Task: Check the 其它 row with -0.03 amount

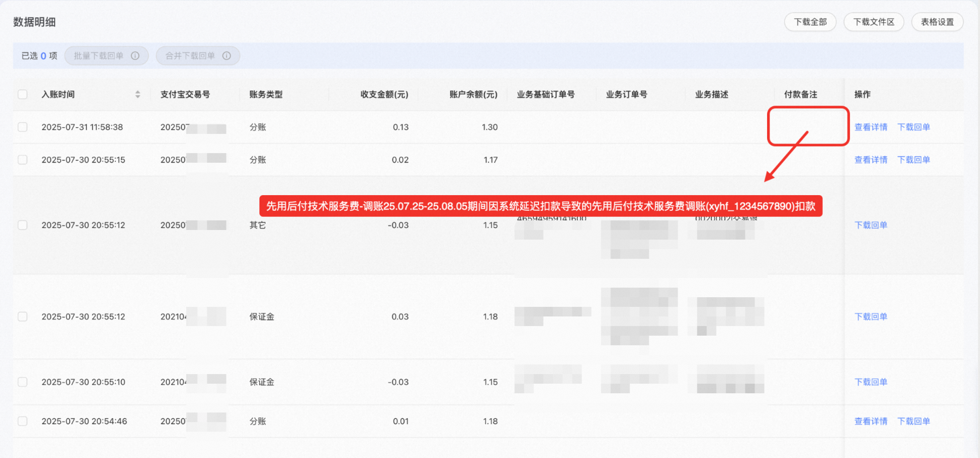Action: click(x=23, y=225)
